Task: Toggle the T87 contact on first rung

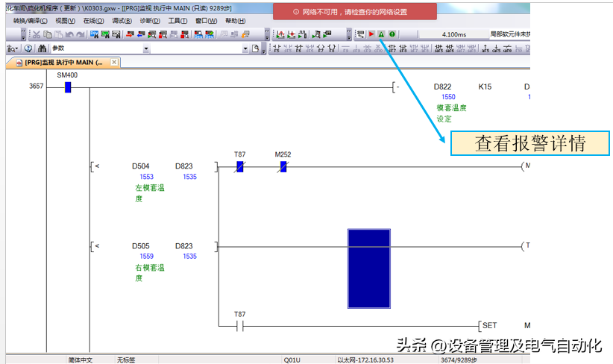Action: [x=240, y=166]
